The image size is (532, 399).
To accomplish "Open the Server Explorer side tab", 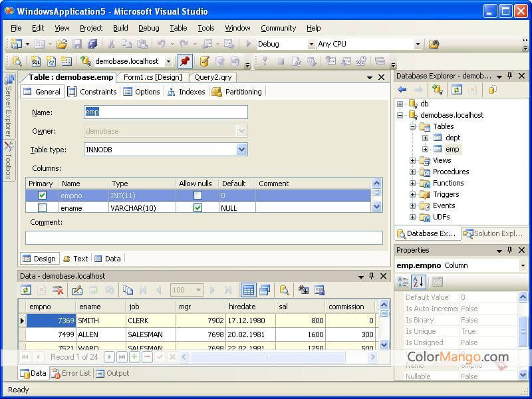I will pos(9,105).
